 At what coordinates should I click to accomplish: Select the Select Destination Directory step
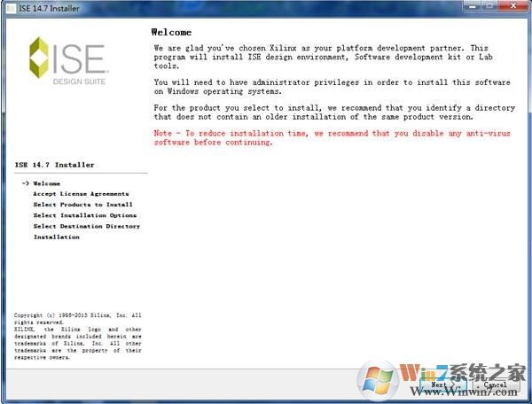87,226
